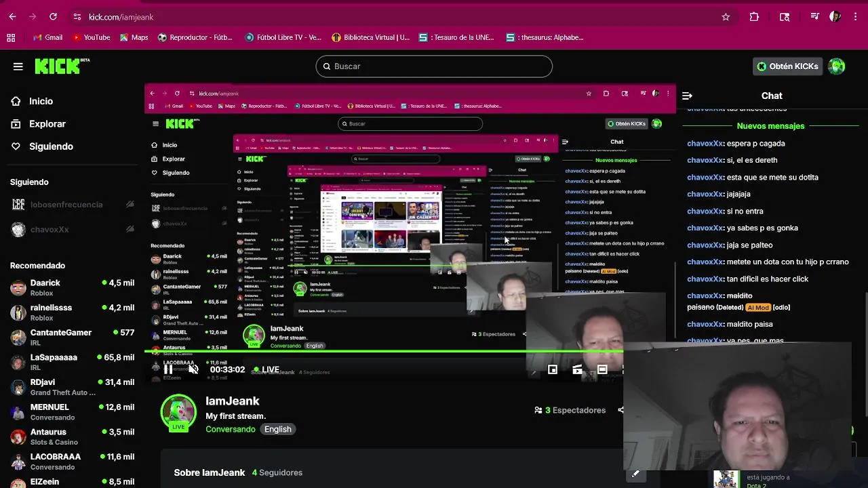Screen dimensions: 868x488
Task: Open recommended channel MERNUEL
Action: [72, 412]
